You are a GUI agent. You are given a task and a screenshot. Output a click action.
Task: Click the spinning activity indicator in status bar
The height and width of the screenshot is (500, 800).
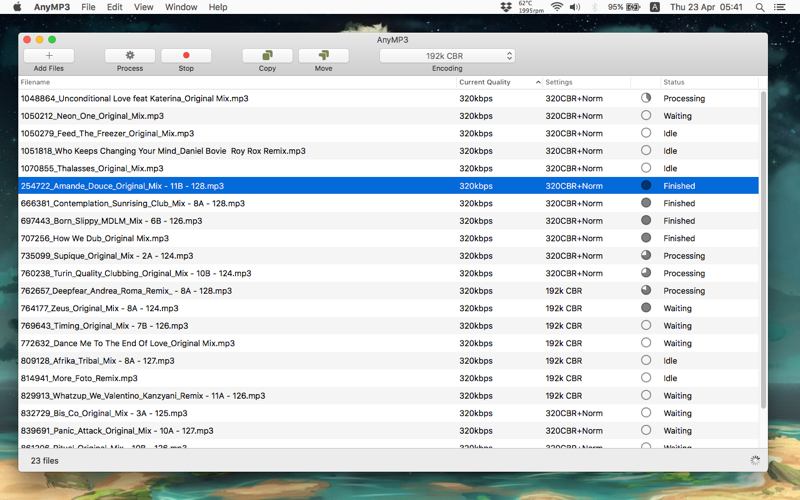coord(755,460)
